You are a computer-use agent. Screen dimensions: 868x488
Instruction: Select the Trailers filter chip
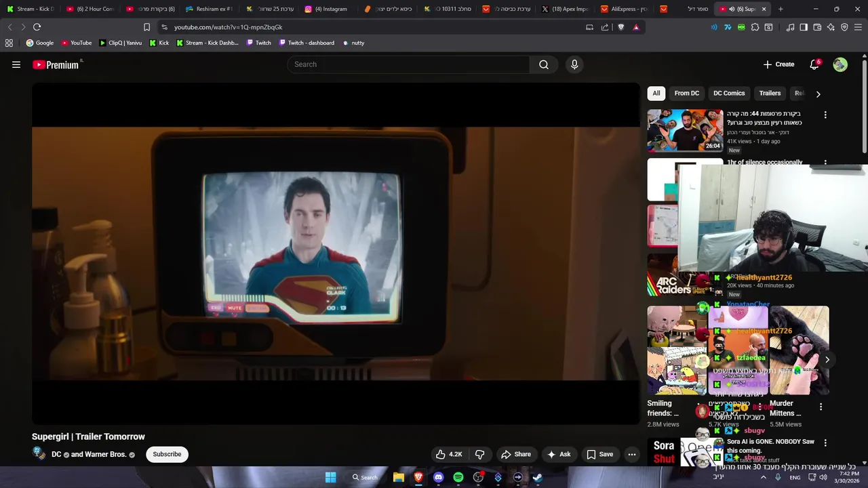770,94
